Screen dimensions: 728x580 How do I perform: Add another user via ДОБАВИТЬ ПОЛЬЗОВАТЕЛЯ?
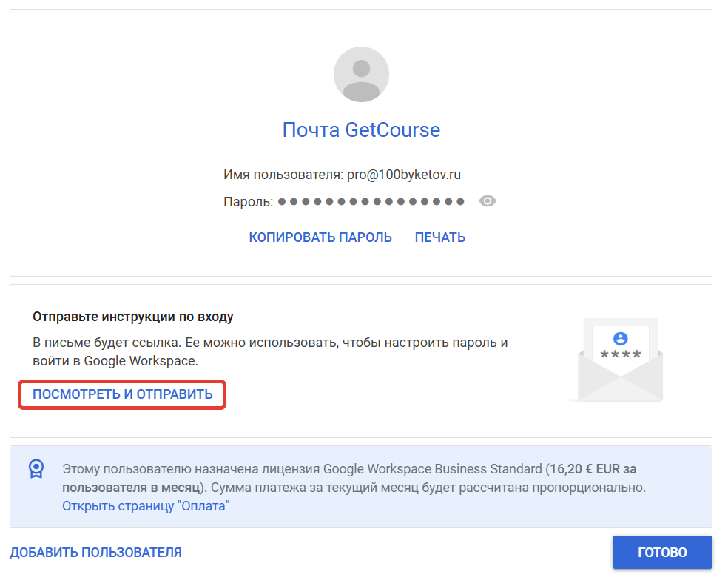[x=95, y=552]
